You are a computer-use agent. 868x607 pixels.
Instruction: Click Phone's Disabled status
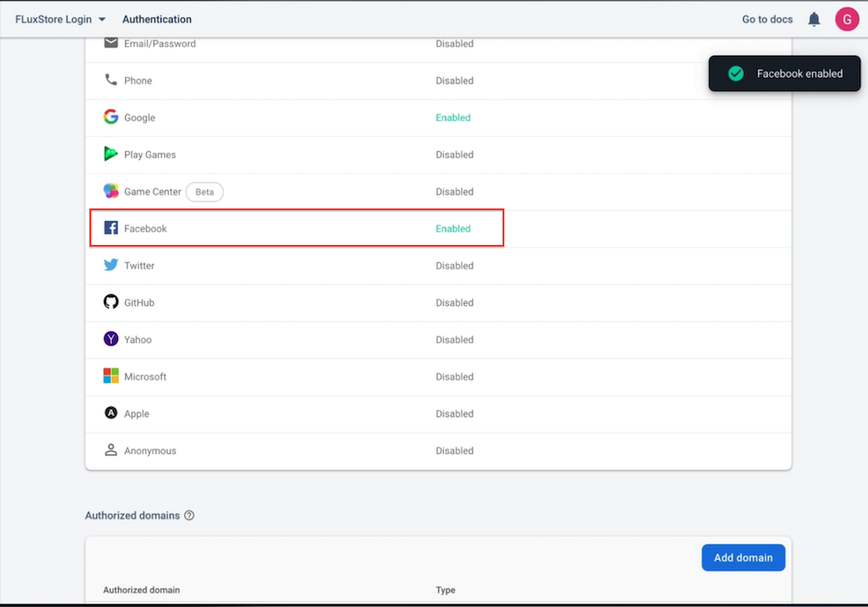coord(455,81)
